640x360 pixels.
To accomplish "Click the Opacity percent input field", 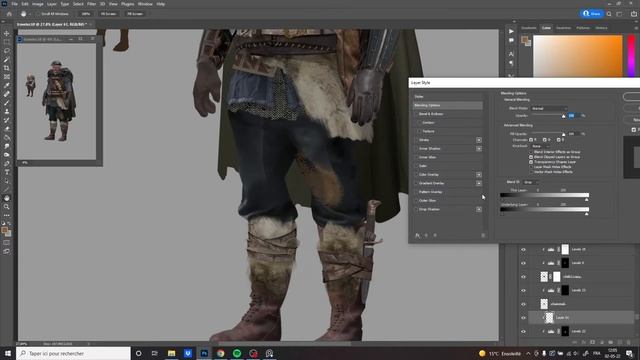I will pos(572,116).
